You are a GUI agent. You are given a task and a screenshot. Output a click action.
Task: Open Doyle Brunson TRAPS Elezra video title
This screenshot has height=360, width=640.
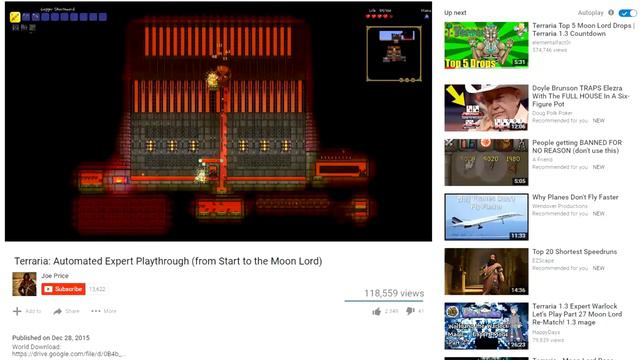point(581,96)
